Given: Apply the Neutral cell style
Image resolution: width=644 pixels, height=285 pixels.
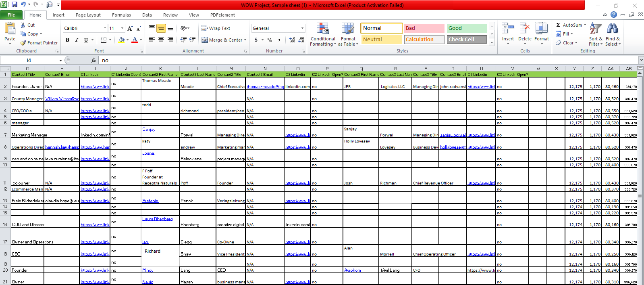Looking at the screenshot, I should coord(381,39).
